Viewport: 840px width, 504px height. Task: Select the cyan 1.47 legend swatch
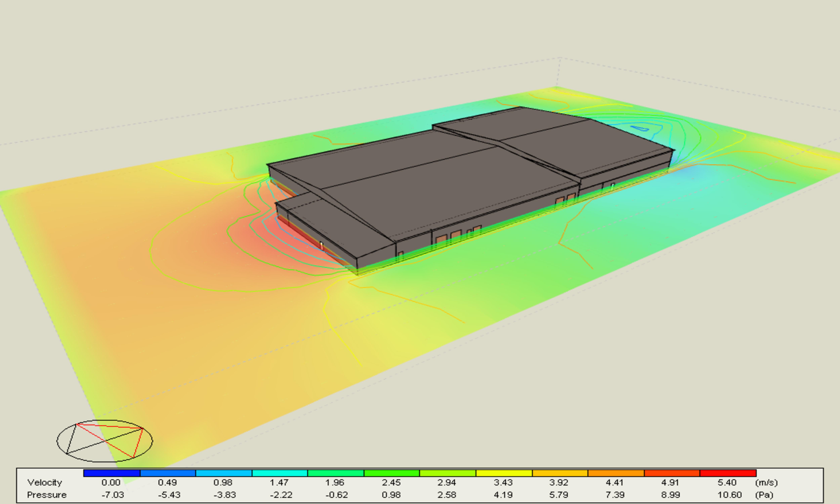[x=280, y=473]
